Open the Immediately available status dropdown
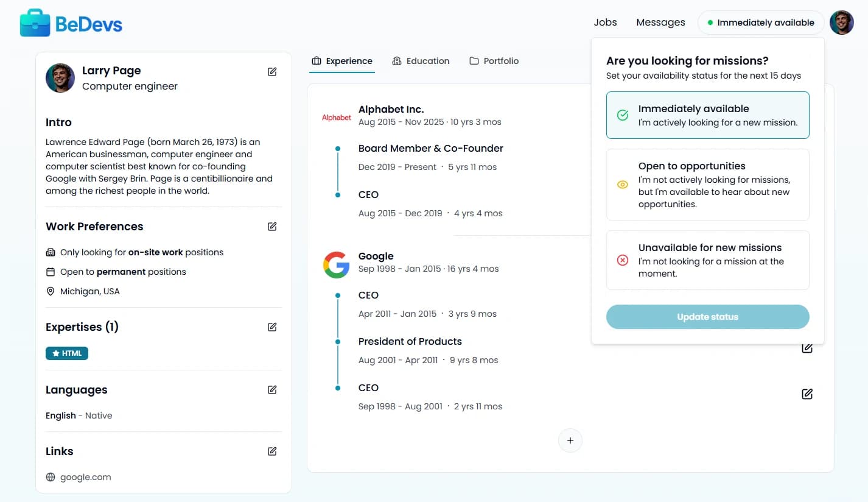The height and width of the screenshot is (502, 868). (760, 22)
